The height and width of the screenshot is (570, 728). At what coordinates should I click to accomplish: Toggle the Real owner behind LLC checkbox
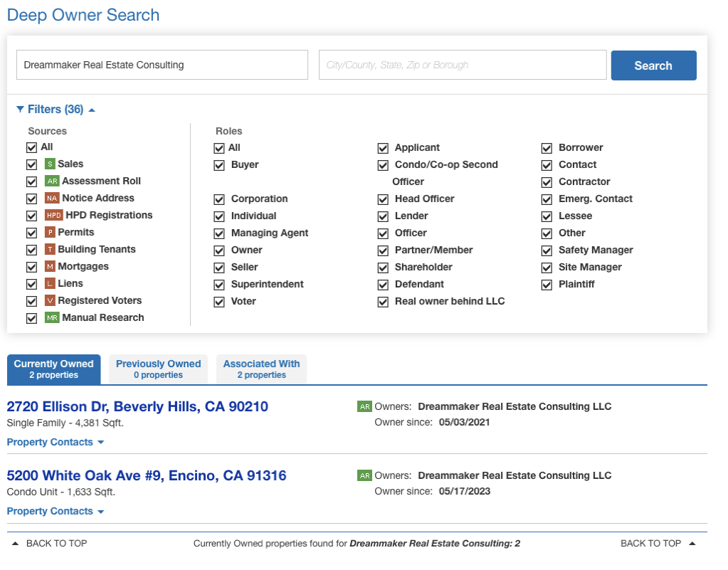click(x=383, y=302)
